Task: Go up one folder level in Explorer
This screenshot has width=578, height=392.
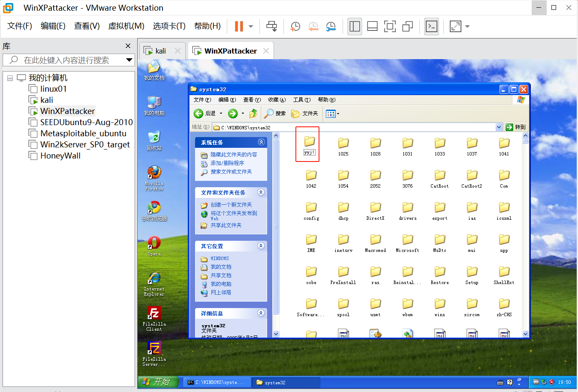Action: [253, 114]
